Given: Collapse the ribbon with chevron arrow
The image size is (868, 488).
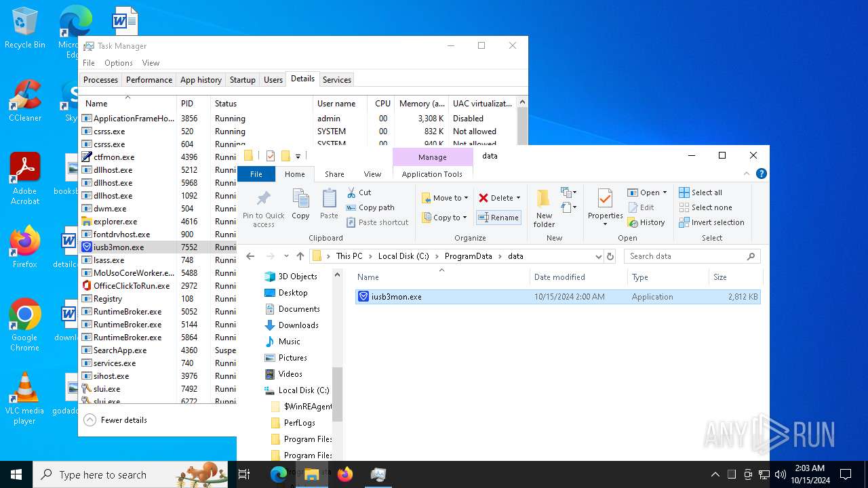Looking at the screenshot, I should pos(747,174).
